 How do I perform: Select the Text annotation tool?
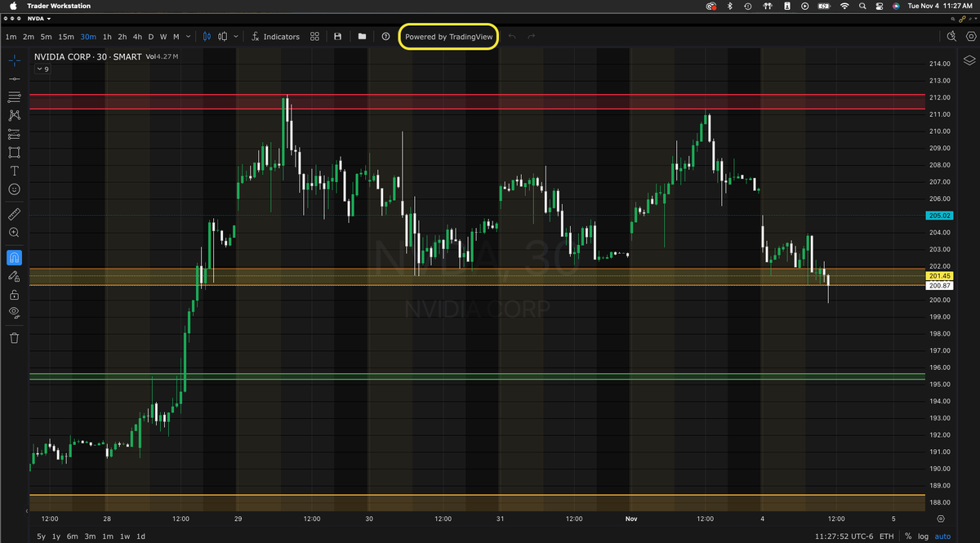pos(14,171)
